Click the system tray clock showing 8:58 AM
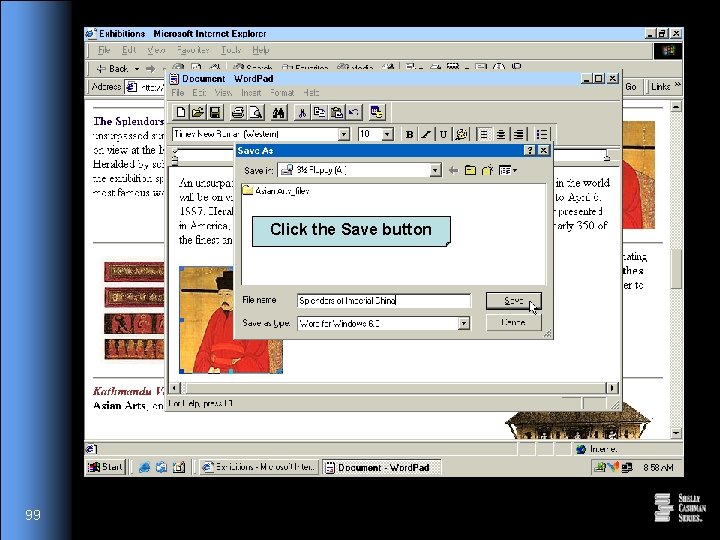Image resolution: width=720 pixels, height=540 pixels. pyautogui.click(x=658, y=467)
